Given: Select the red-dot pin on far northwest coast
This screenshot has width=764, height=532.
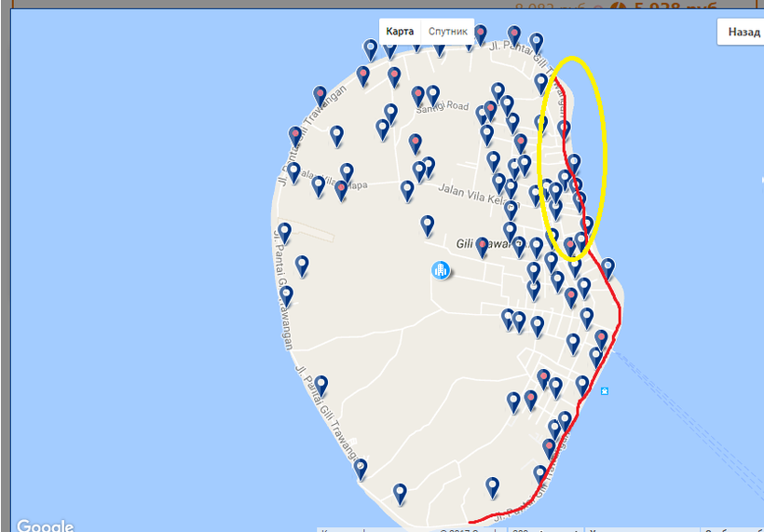Looking at the screenshot, I should 320,95.
